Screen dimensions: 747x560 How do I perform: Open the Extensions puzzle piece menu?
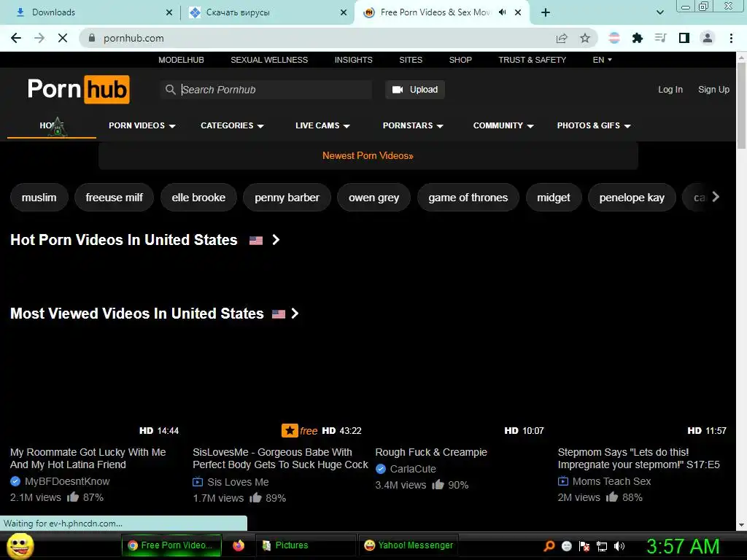[637, 38]
